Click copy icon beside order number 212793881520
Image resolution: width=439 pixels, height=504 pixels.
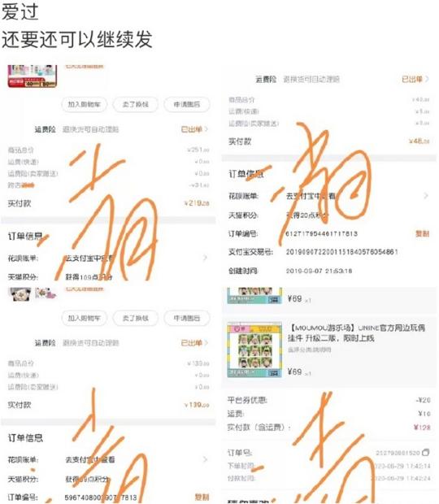pos(425,452)
